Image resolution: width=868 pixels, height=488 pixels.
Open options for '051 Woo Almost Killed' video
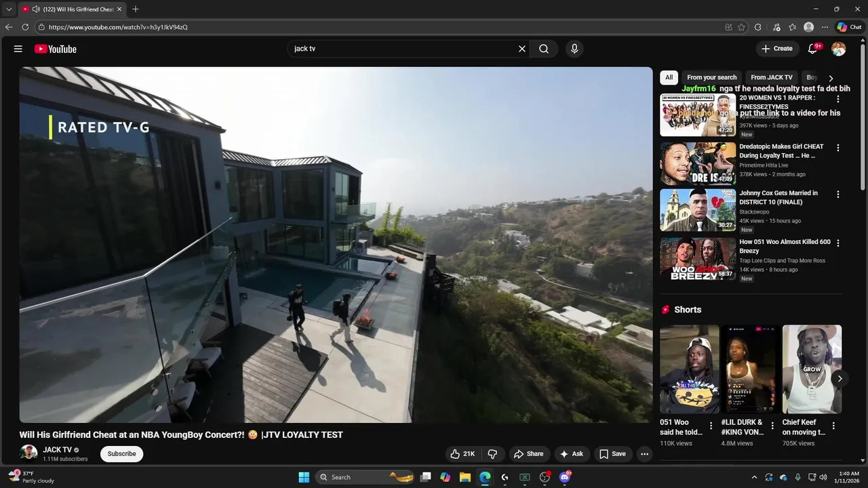tap(838, 243)
